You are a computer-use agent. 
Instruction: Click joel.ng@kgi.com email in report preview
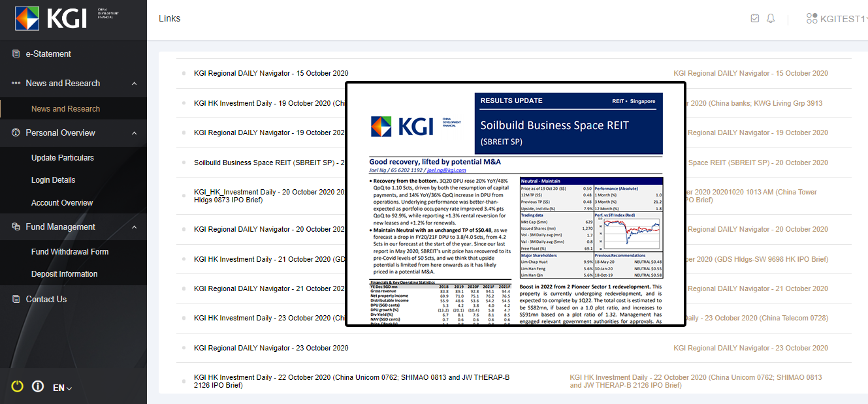[447, 170]
